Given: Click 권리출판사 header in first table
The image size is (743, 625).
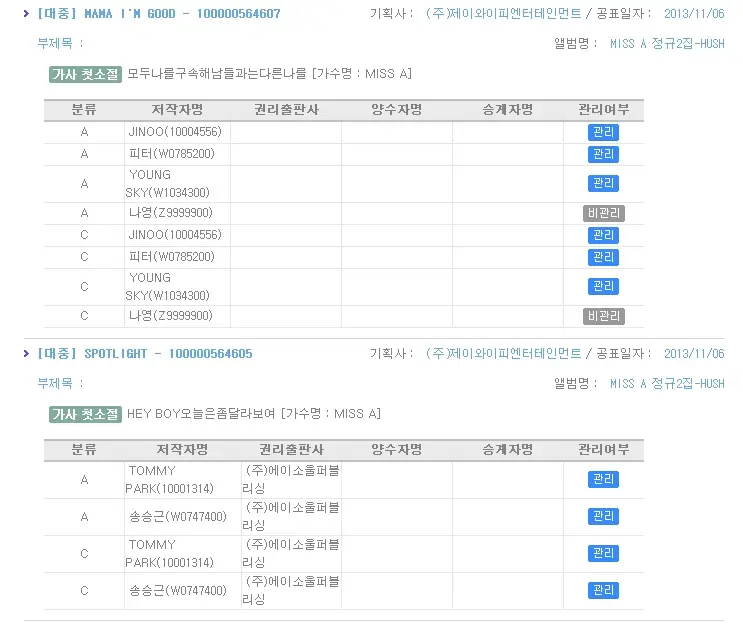Looking at the screenshot, I should pos(286,109).
